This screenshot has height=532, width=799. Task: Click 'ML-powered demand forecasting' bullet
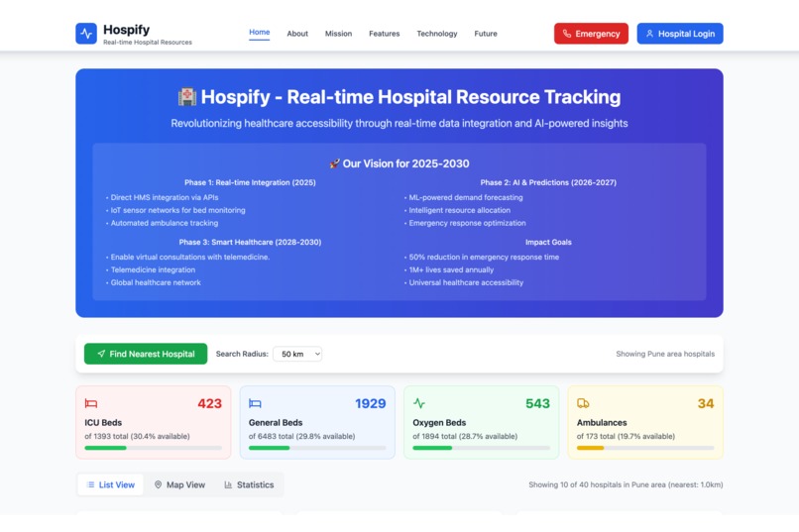466,197
